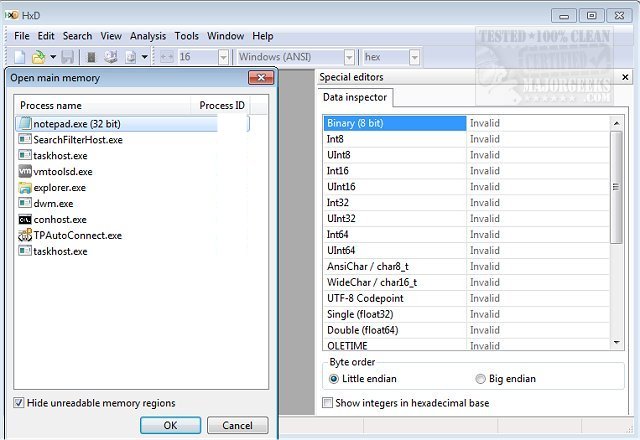Open the Search menu
The image size is (640, 440).
tap(77, 36)
